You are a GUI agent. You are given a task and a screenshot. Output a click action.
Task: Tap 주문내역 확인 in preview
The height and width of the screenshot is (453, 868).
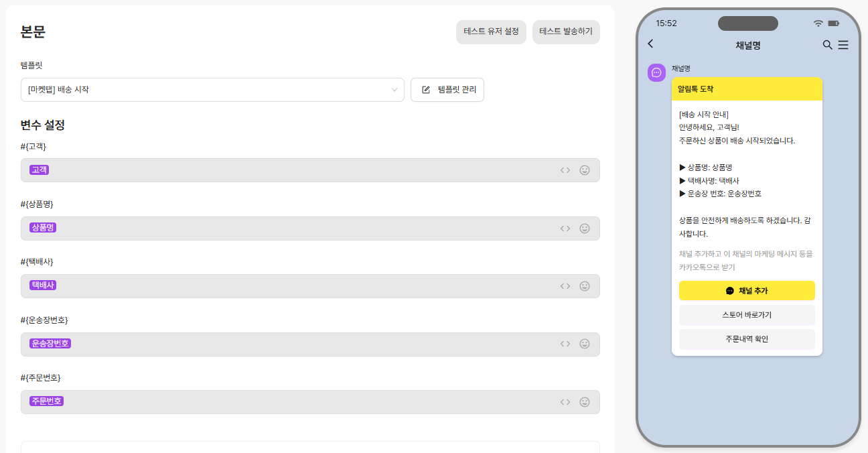point(747,339)
